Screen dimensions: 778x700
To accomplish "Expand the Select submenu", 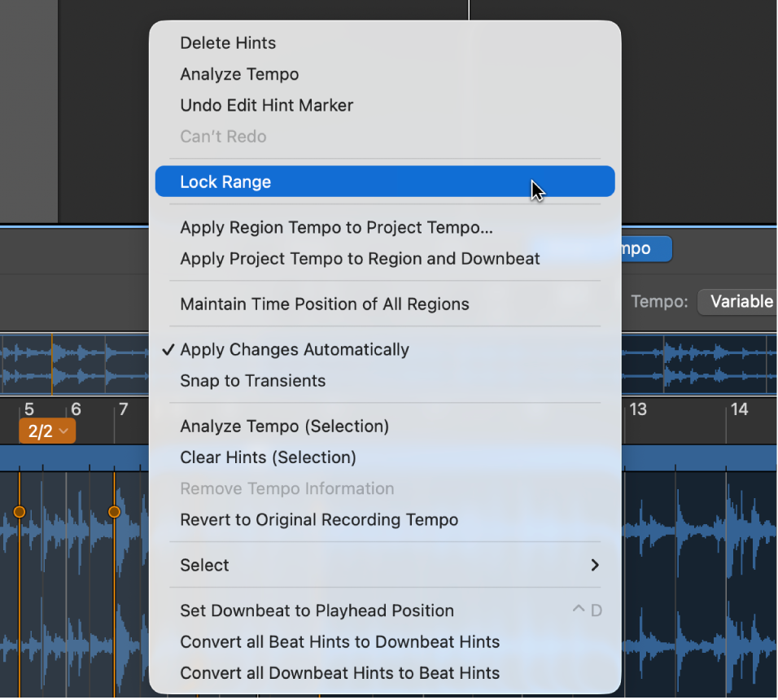I will click(385, 565).
